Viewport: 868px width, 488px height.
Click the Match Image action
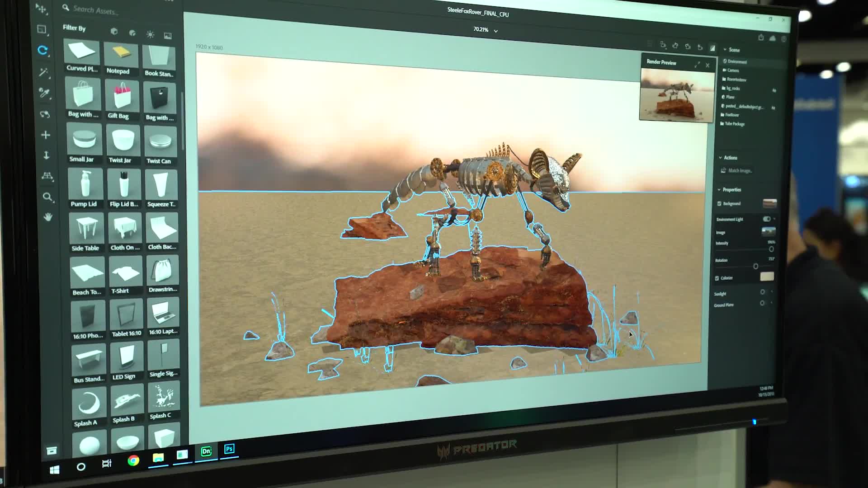[737, 170]
